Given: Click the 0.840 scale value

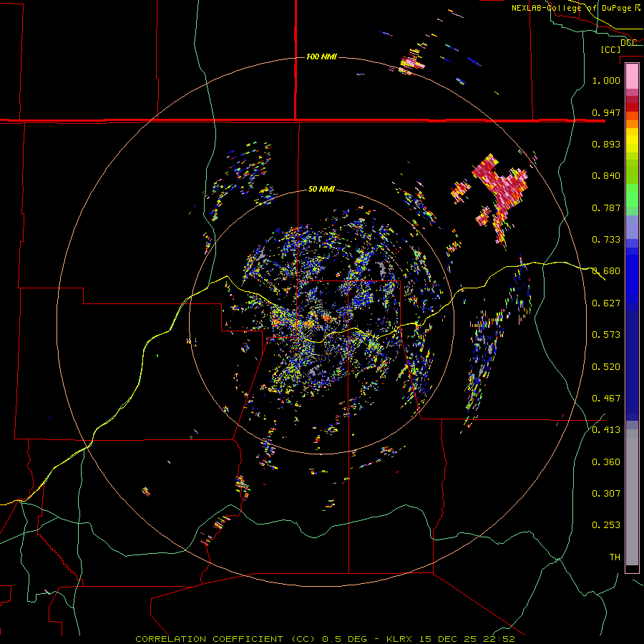Looking at the screenshot, I should click(606, 176).
